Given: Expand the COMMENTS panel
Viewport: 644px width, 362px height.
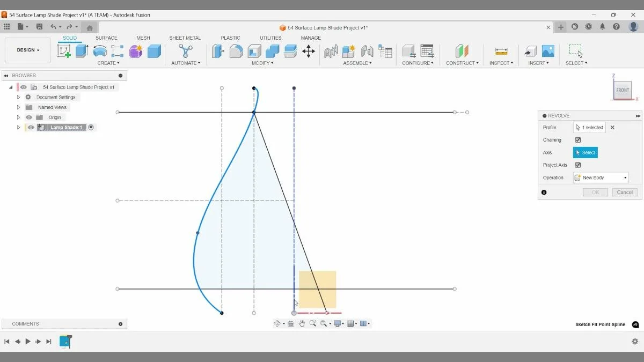Looking at the screenshot, I should pyautogui.click(x=120, y=324).
